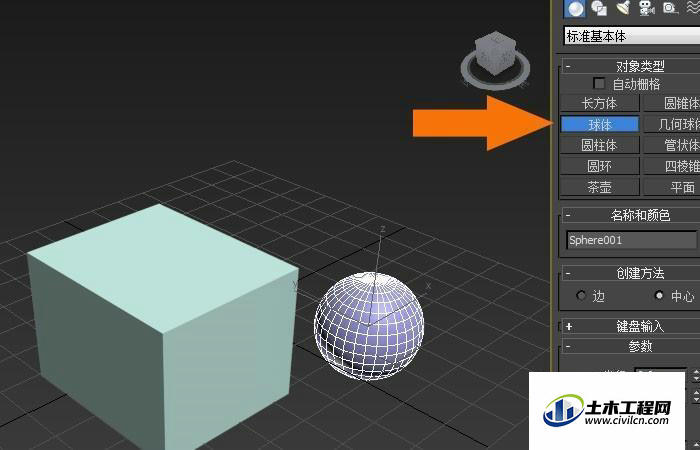Click the 圆柱体 button
The height and width of the screenshot is (450, 700).
600,145
